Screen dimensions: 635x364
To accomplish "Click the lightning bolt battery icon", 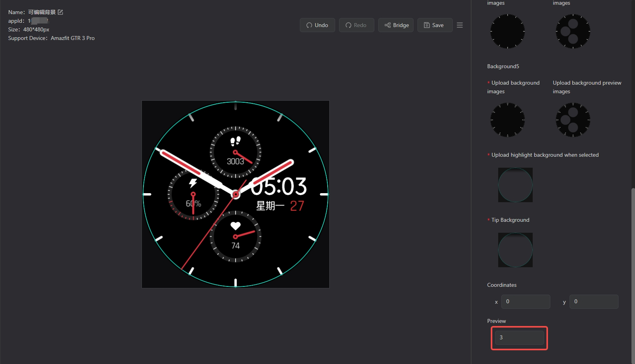I will 193,183.
